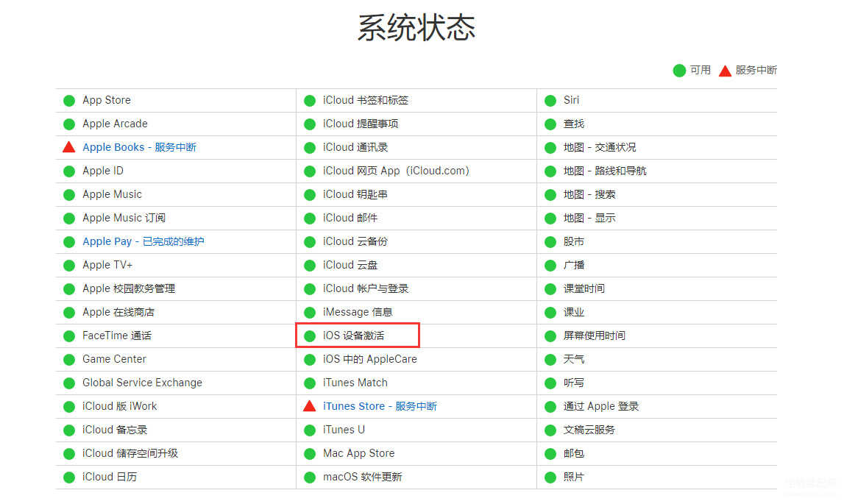
Task: Click green status dot beside 天气
Action: [x=550, y=360]
